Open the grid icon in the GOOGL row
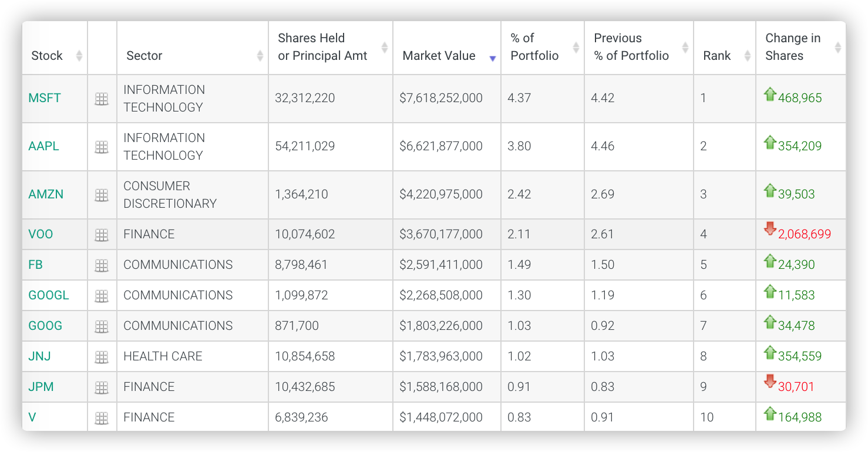Screen dimensions: 868x452 pyautogui.click(x=102, y=296)
